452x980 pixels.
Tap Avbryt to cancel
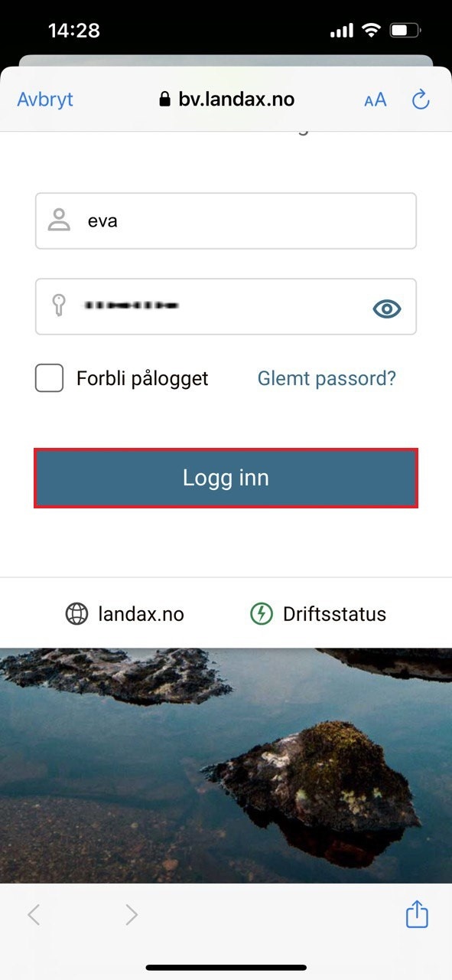[45, 100]
